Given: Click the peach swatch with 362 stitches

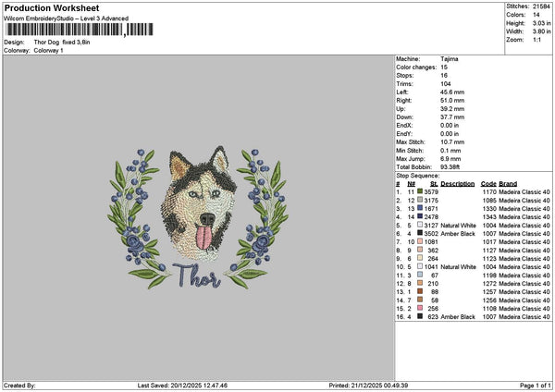Looking at the screenshot, I should [x=420, y=250].
